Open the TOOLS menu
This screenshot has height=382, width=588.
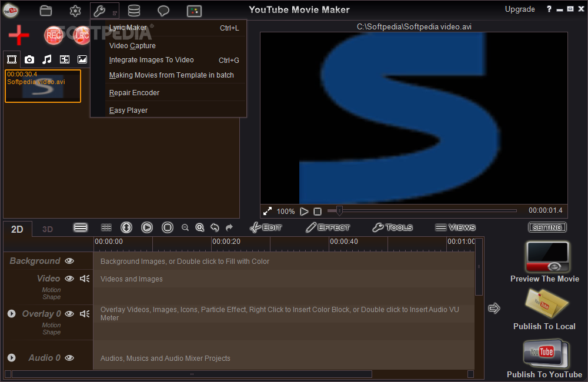393,227
